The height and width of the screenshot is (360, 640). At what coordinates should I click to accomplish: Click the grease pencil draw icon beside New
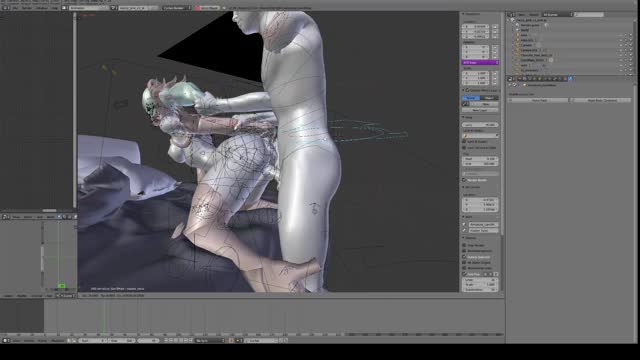466,104
